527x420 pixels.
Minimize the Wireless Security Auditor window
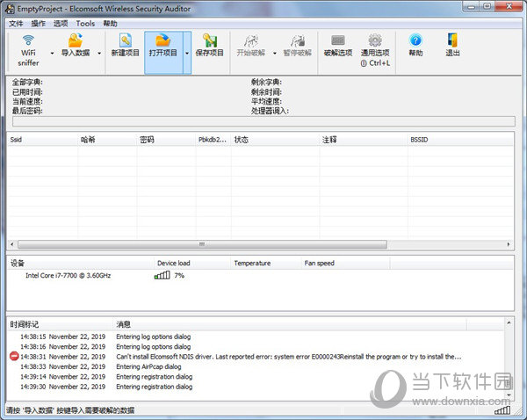pyautogui.click(x=471, y=6)
